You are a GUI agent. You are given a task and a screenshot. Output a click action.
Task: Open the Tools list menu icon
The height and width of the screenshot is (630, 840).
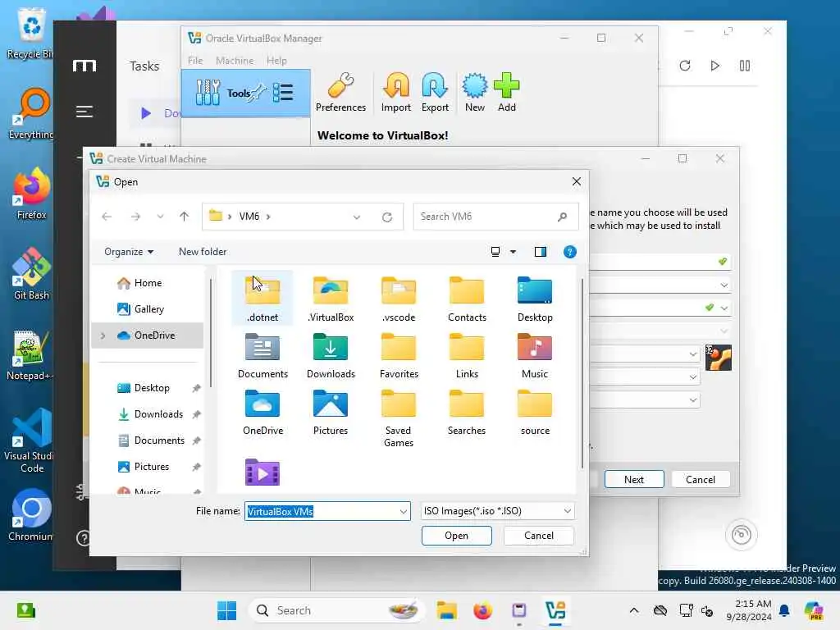pyautogui.click(x=283, y=93)
